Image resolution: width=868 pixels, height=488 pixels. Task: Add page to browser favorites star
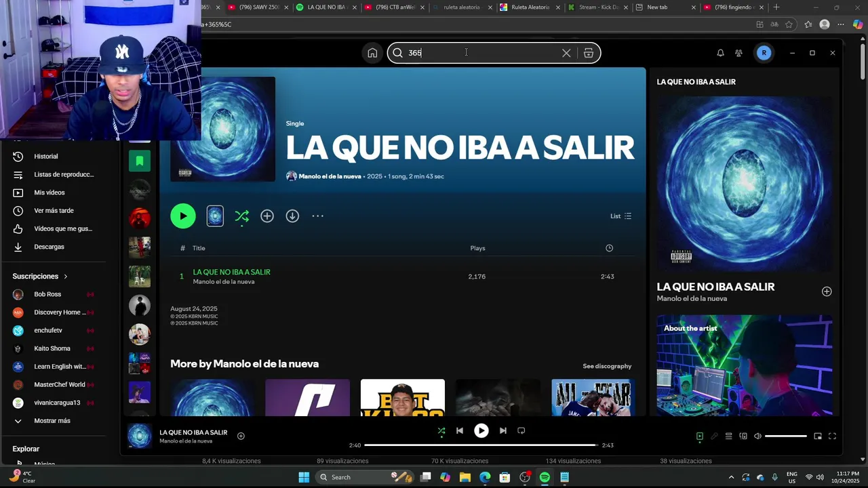[789, 24]
